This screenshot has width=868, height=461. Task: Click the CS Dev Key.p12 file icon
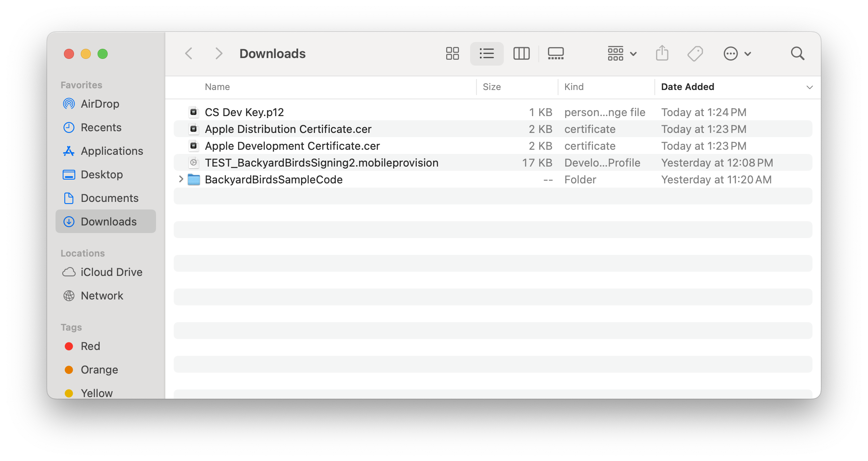coord(193,112)
